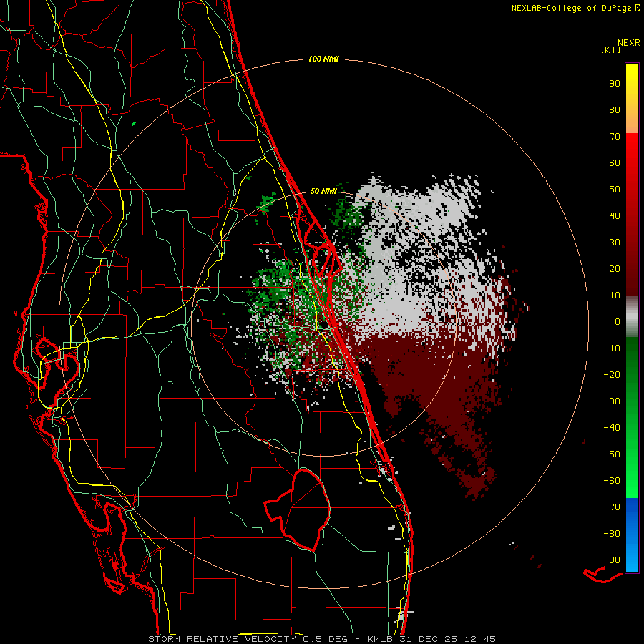Click the 100 NMI range ring label
The height and width of the screenshot is (644, 644).
[x=323, y=59]
